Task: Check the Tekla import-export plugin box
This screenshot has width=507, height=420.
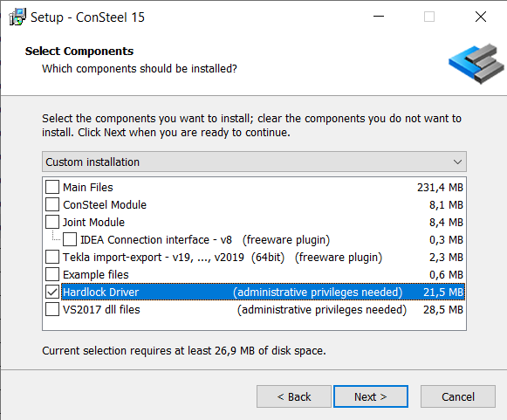Action: coord(52,257)
